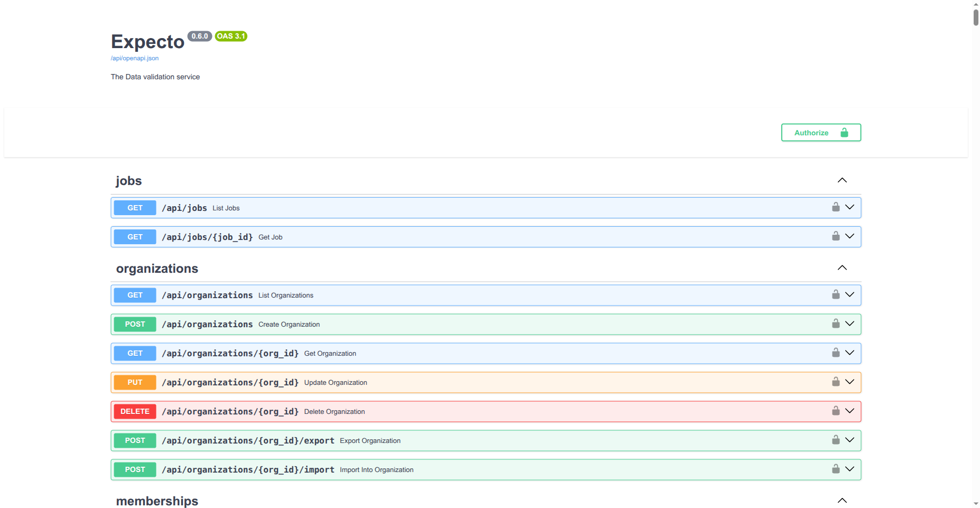Click GET badge for /api/jobs/{job_id}
The height and width of the screenshot is (508, 980).
pyautogui.click(x=135, y=237)
